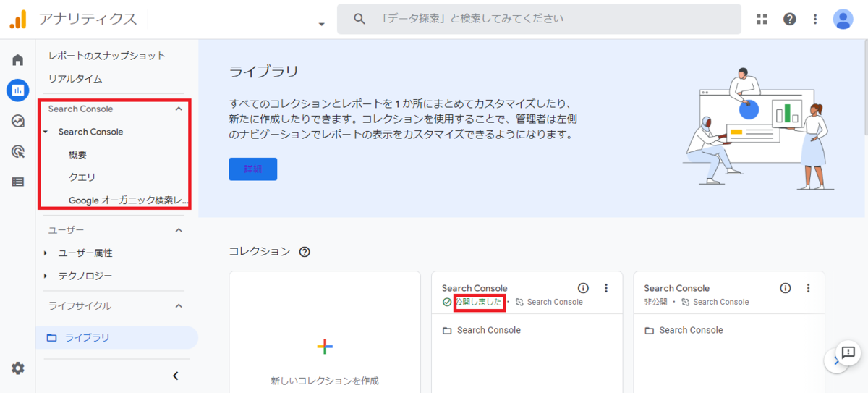Open Admin settings gear icon

(18, 368)
